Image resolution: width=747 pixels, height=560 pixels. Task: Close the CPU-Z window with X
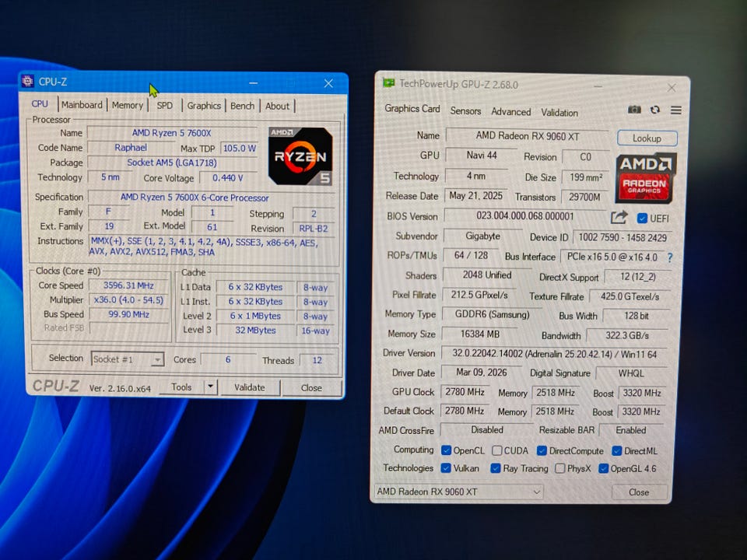tap(328, 83)
